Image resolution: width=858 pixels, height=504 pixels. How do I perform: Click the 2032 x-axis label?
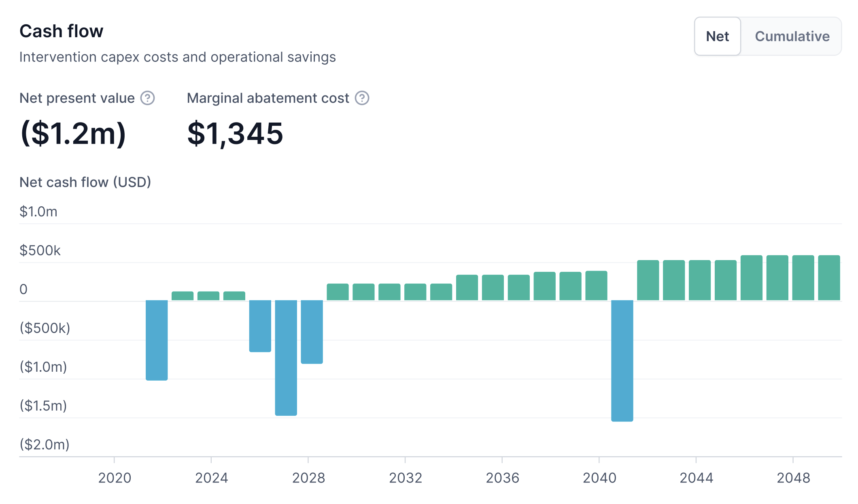point(406,478)
